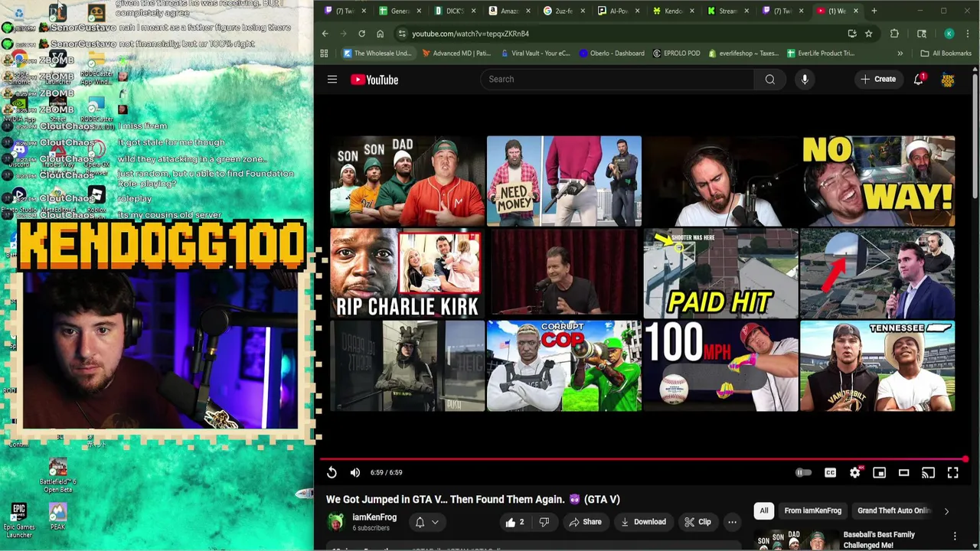Click the Chrome home button
Viewport: 980px width, 551px height.
[380, 34]
